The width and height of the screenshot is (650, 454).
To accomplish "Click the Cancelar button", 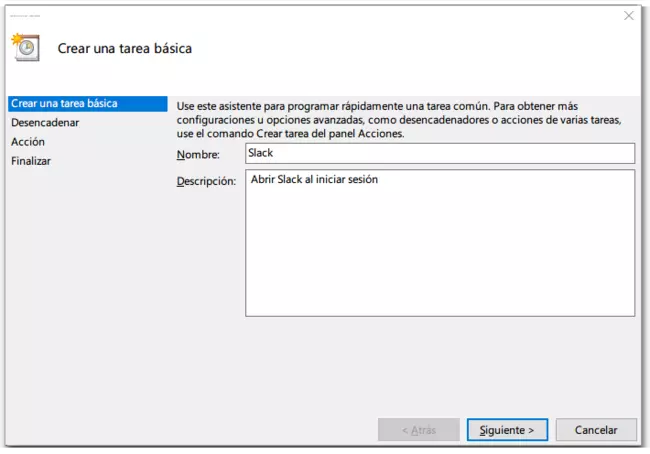I will tap(596, 430).
